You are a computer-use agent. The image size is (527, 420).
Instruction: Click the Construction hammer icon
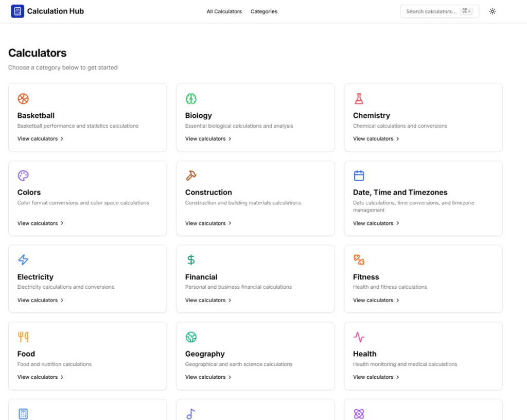point(191,176)
